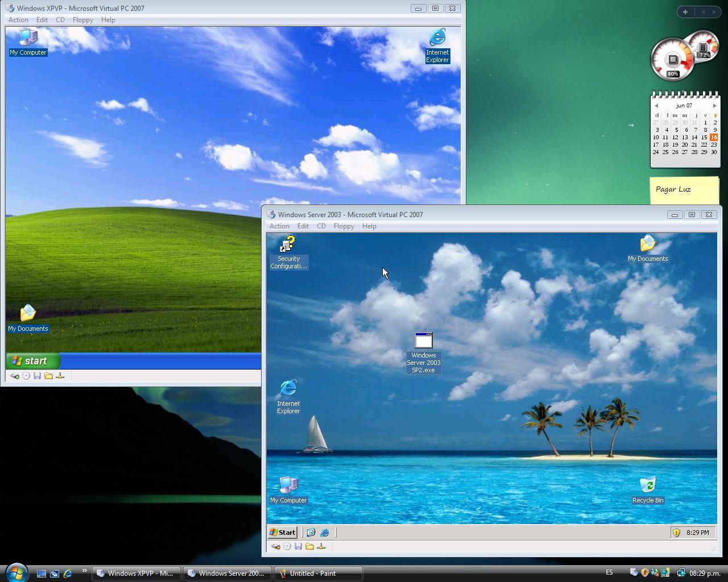The width and height of the screenshot is (728, 582).
Task: Click CD drive status icon in Server 2003 status bar
Action: click(287, 546)
